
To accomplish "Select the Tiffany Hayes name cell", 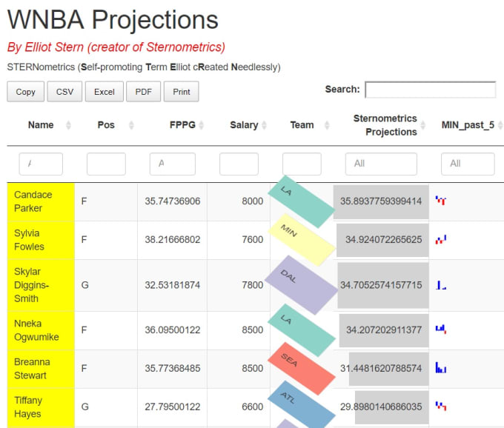I will 41,407.
